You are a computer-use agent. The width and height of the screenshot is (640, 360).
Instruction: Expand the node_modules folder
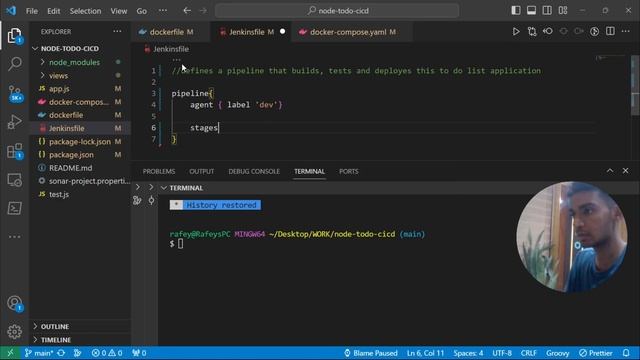pyautogui.click(x=80, y=62)
